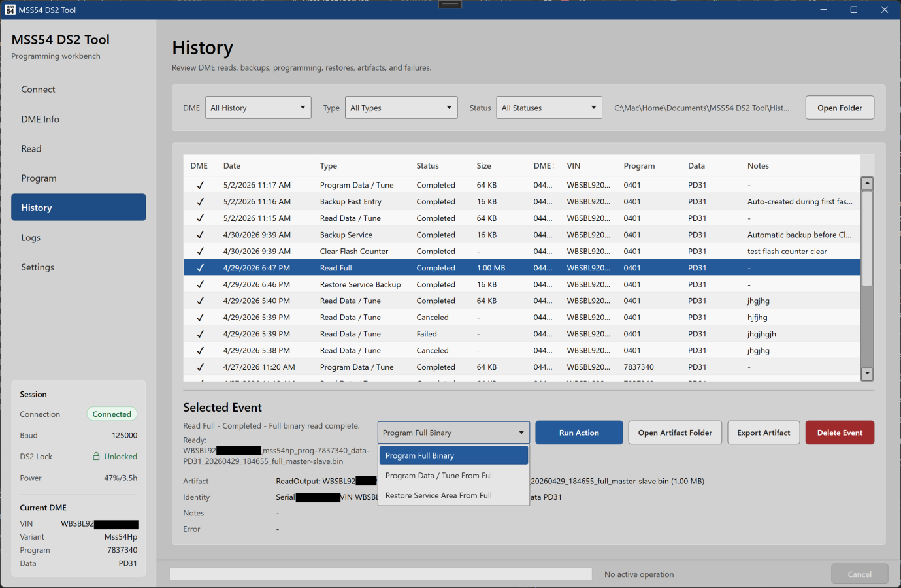Collapse the action combo box above Run Action
901x588 pixels.
(453, 433)
